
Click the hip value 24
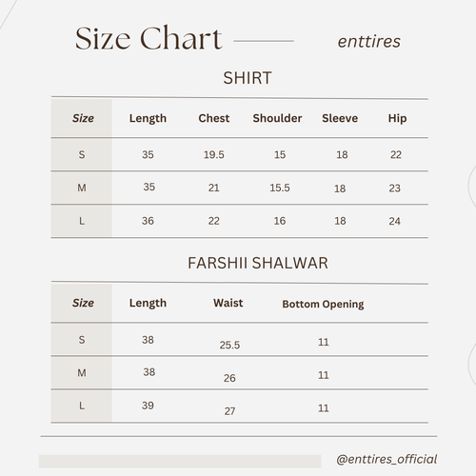(395, 221)
